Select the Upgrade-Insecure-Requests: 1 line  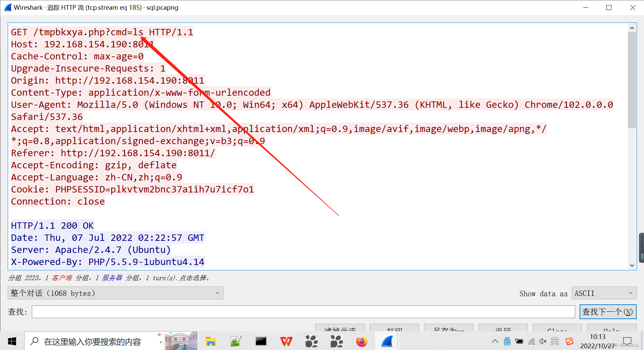coord(89,69)
